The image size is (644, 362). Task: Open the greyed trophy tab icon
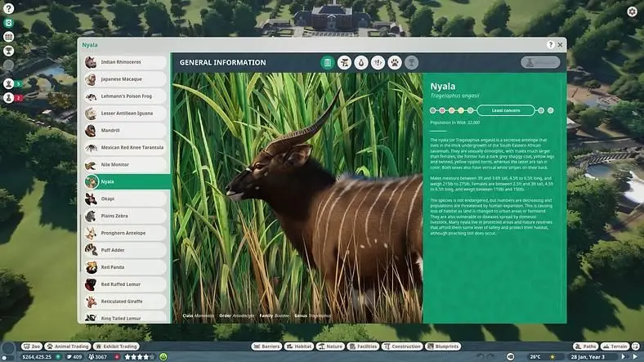[412, 63]
